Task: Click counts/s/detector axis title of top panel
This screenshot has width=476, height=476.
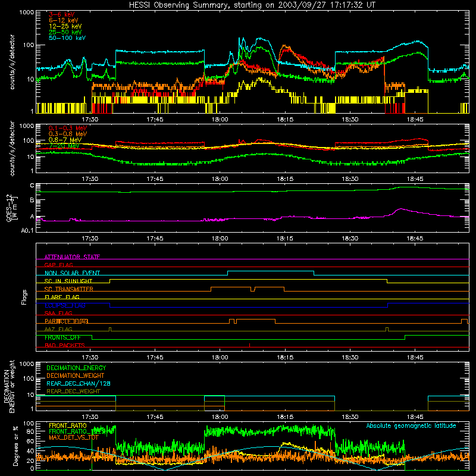Action: pyautogui.click(x=12, y=62)
